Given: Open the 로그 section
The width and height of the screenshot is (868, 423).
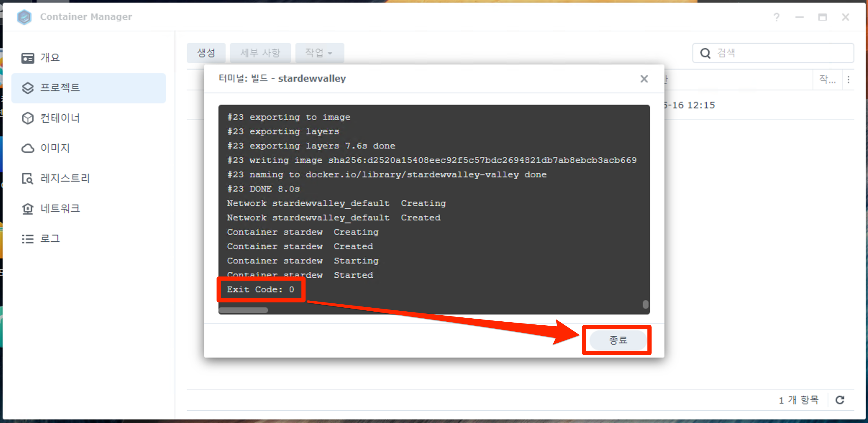Looking at the screenshot, I should click(88, 239).
